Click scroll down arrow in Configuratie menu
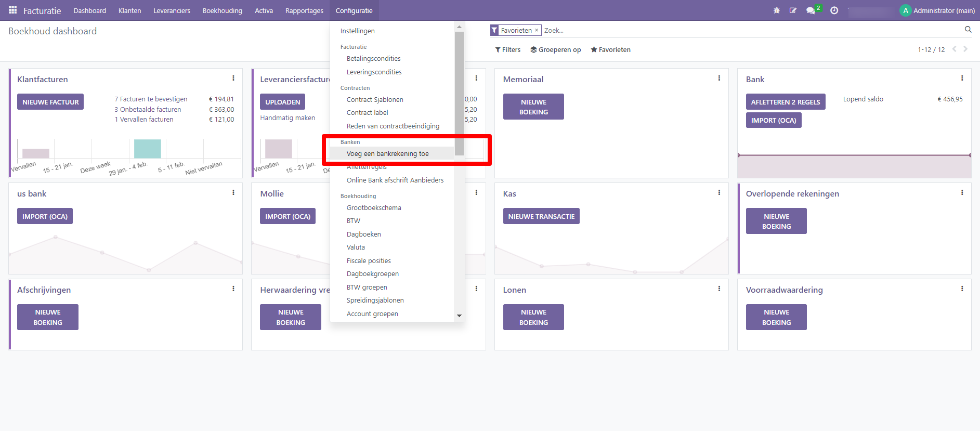Screen dimensions: 980x431 459,316
